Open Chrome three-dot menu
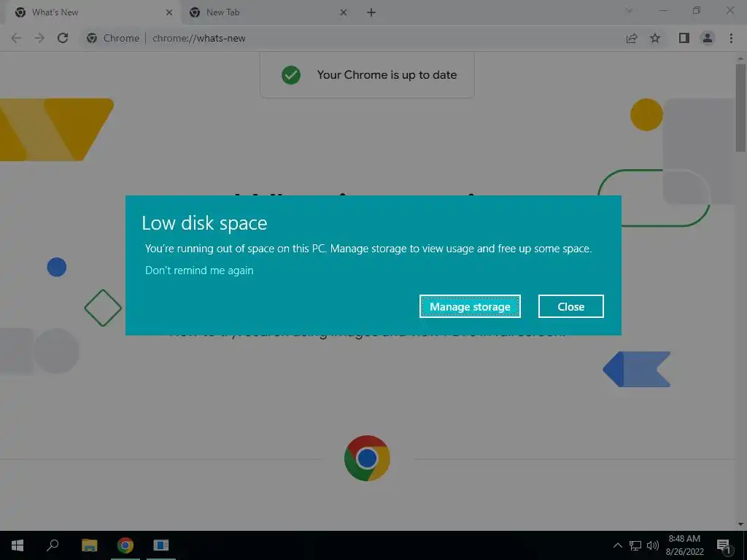This screenshot has height=560, width=747. tap(731, 38)
